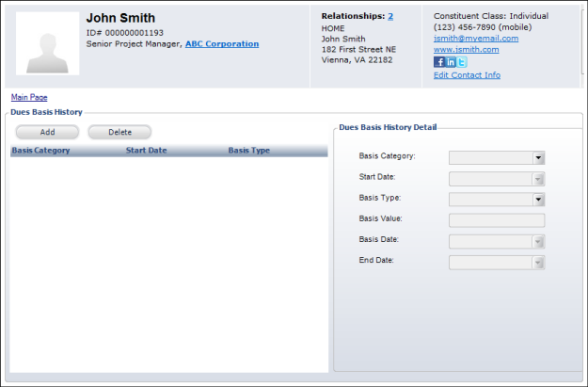This screenshot has height=387, width=588.
Task: Click the Basis Value input field
Action: pyautogui.click(x=497, y=220)
